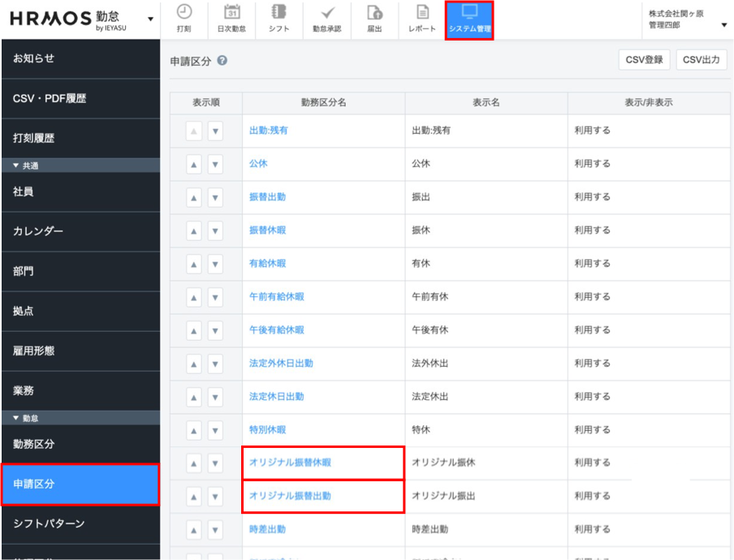The height and width of the screenshot is (560, 734).
Task: Open the HRMOS 勤怠 product dropdown arrow
Action: [150, 19]
